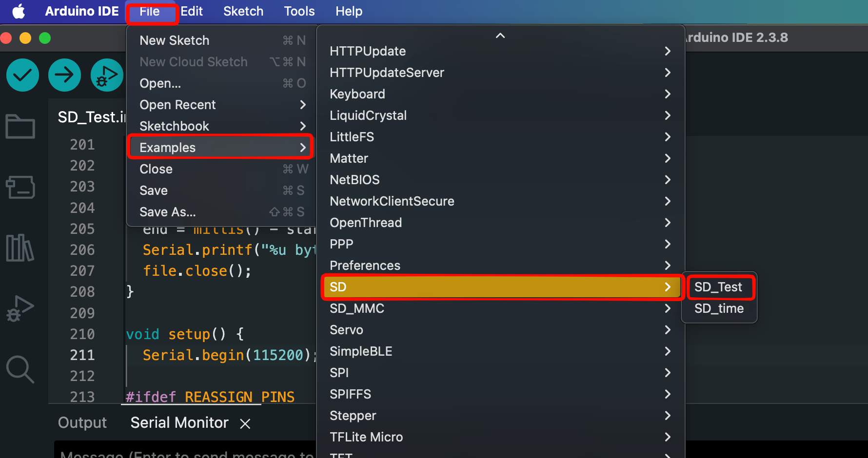Click the Upload arrow button
Viewport: 868px width, 458px height.
point(64,75)
